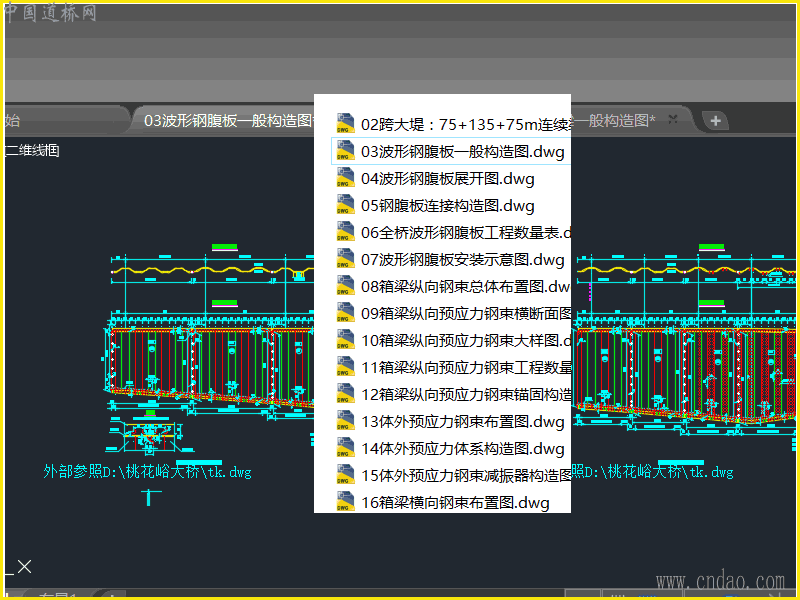Open the 二维线框 visual style control
800x600 pixels.
tap(32, 151)
